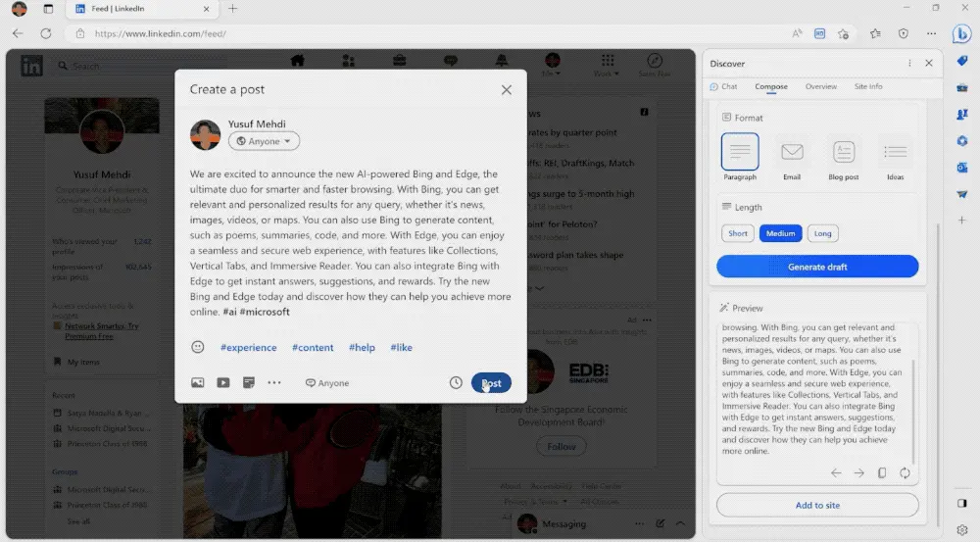The height and width of the screenshot is (542, 980).
Task: Open Immersive Reader icon in address bar
Action: (x=819, y=33)
